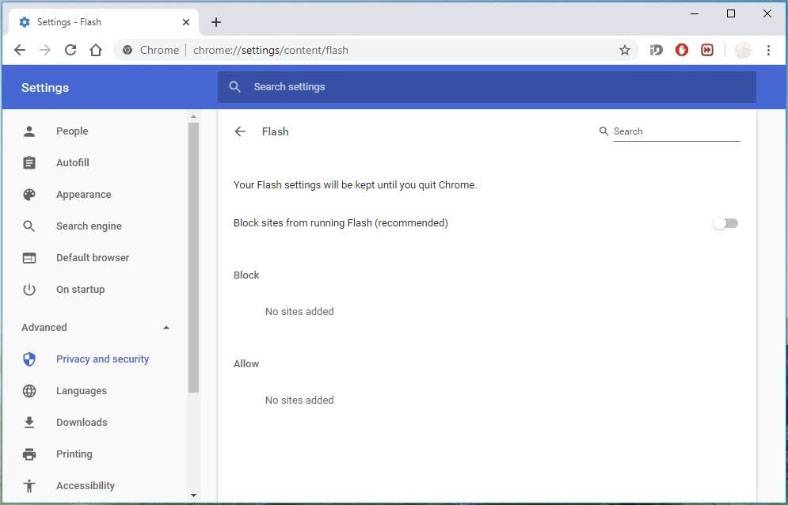Click the sidebar scroll up arrow

[x=193, y=117]
